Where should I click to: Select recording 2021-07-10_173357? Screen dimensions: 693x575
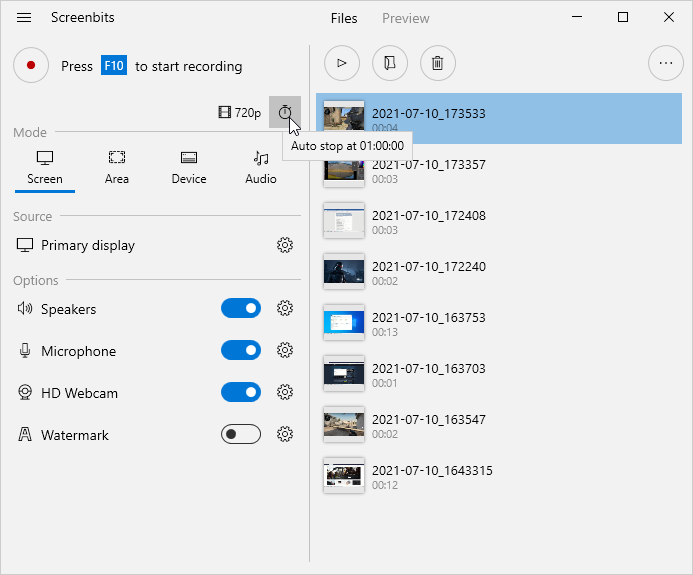pyautogui.click(x=499, y=170)
